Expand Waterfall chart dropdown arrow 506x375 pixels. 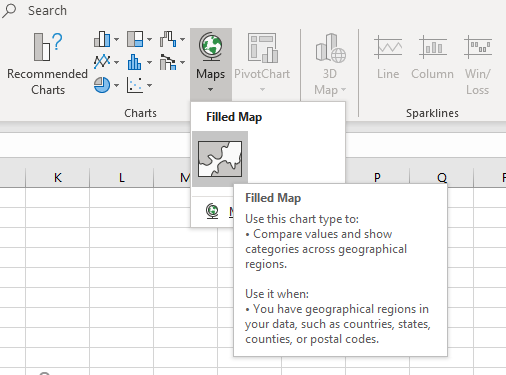click(x=182, y=39)
